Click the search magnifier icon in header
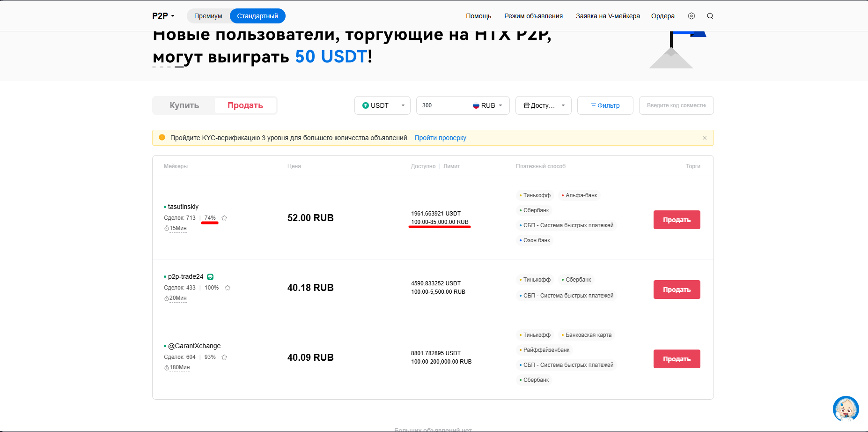 [710, 16]
